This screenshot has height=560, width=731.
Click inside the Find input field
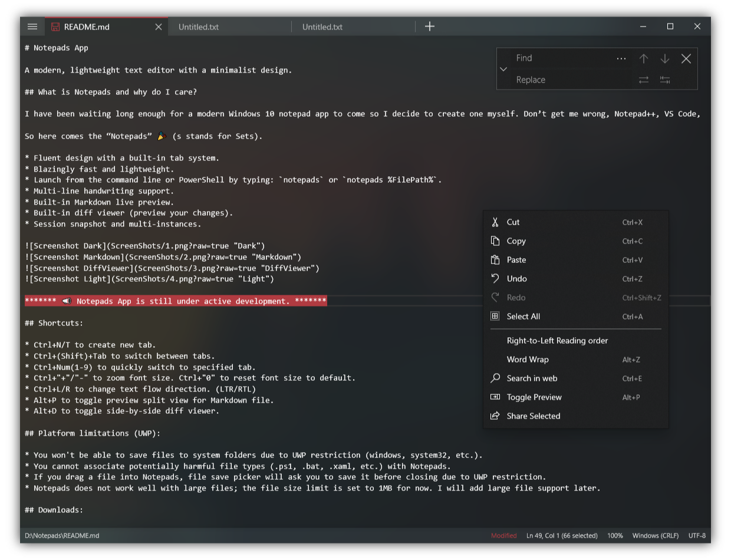560,58
